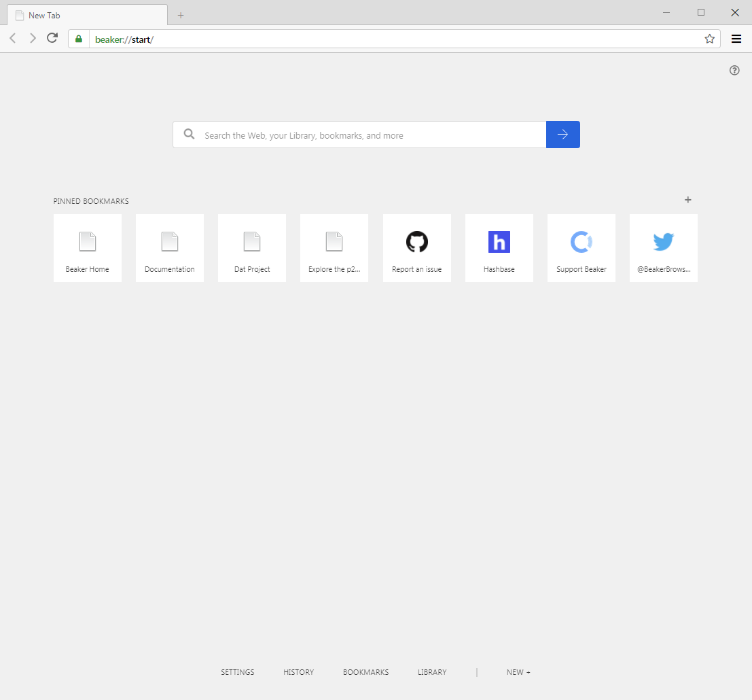Go to Settings in the footer
This screenshot has height=700, width=752.
[237, 672]
